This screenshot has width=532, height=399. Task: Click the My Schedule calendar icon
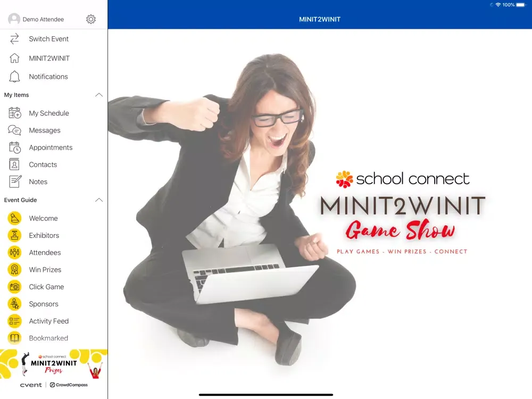click(x=14, y=113)
